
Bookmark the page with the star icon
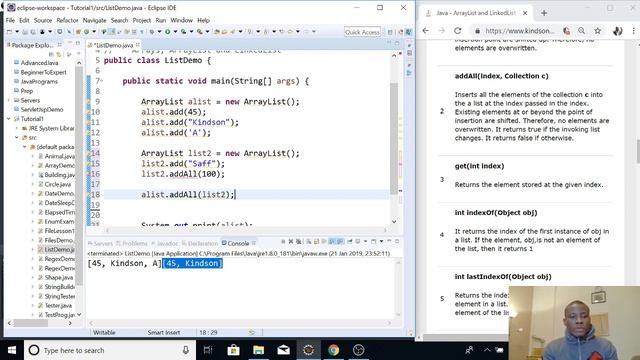click(x=598, y=31)
